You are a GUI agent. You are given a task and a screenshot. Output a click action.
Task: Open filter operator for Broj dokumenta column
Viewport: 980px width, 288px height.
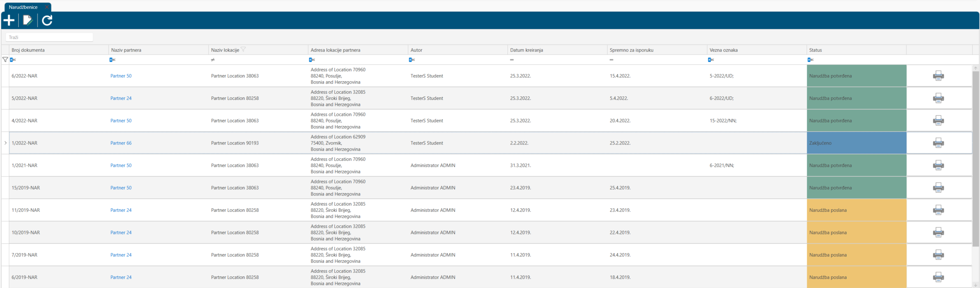(13, 59)
